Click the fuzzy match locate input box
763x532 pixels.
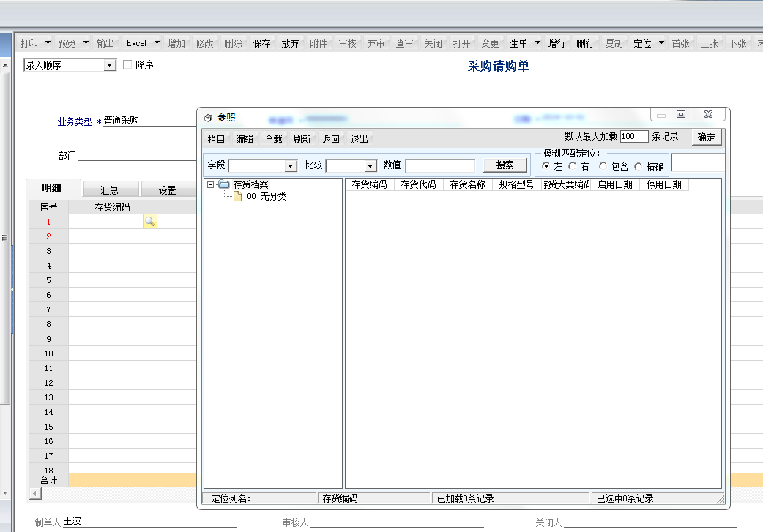point(698,163)
